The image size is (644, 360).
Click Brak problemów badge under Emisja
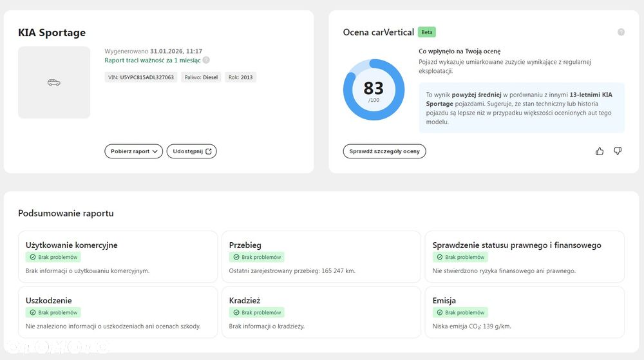(x=460, y=312)
